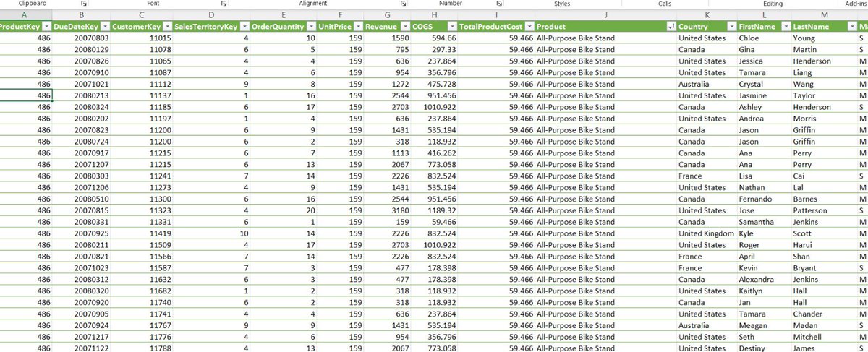
Task: Select column J header
Action: coord(605,14)
